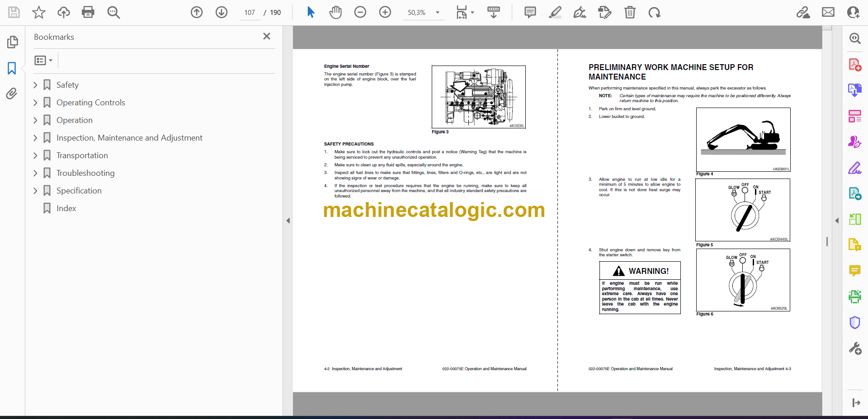The height and width of the screenshot is (419, 868).
Task: Open the Attachments paperclip panel
Action: click(12, 94)
